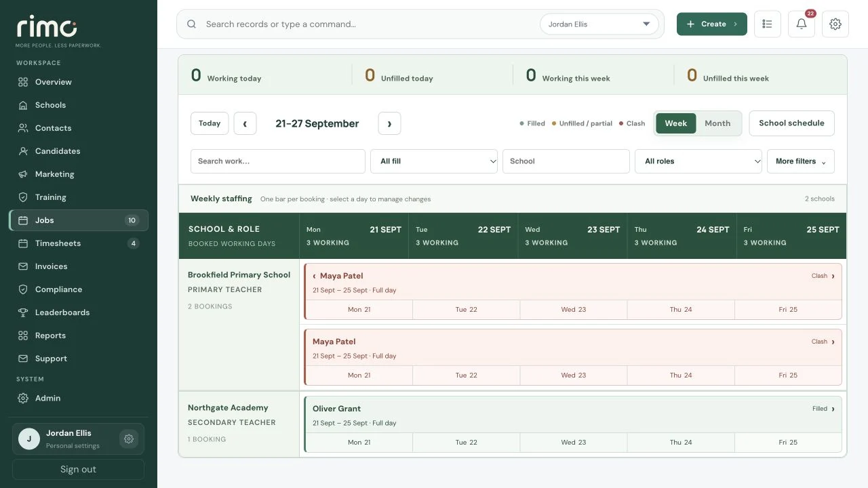Open Timesheets in the sidebar
868x488 pixels.
click(x=79, y=243)
